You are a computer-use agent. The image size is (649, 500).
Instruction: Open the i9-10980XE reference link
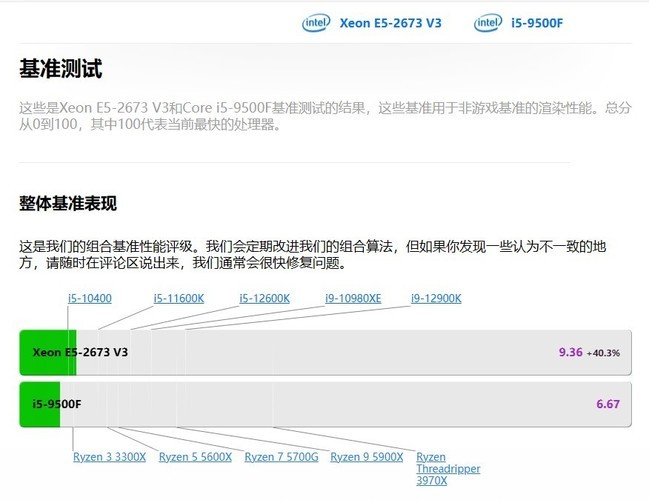pyautogui.click(x=353, y=298)
